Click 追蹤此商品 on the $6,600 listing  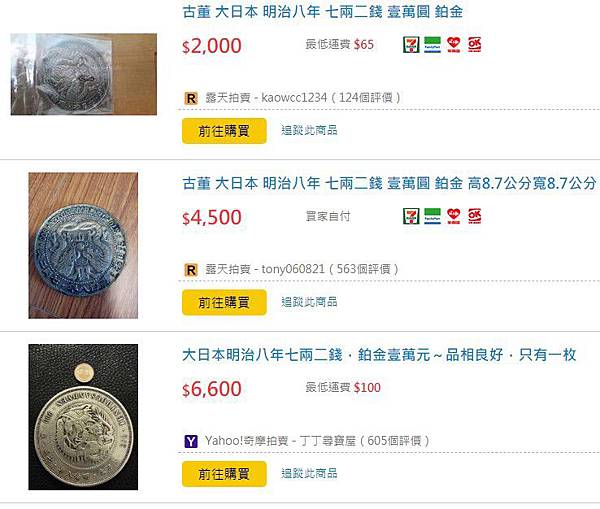[309, 473]
